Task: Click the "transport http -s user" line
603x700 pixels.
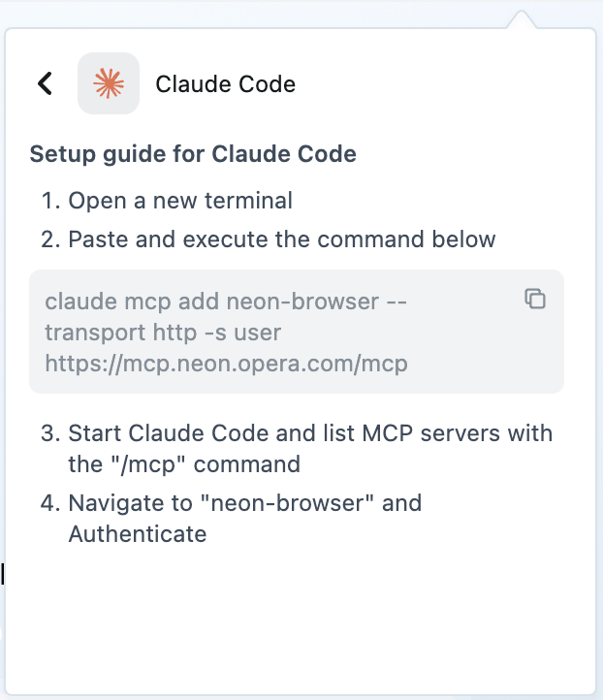Action: 163,333
